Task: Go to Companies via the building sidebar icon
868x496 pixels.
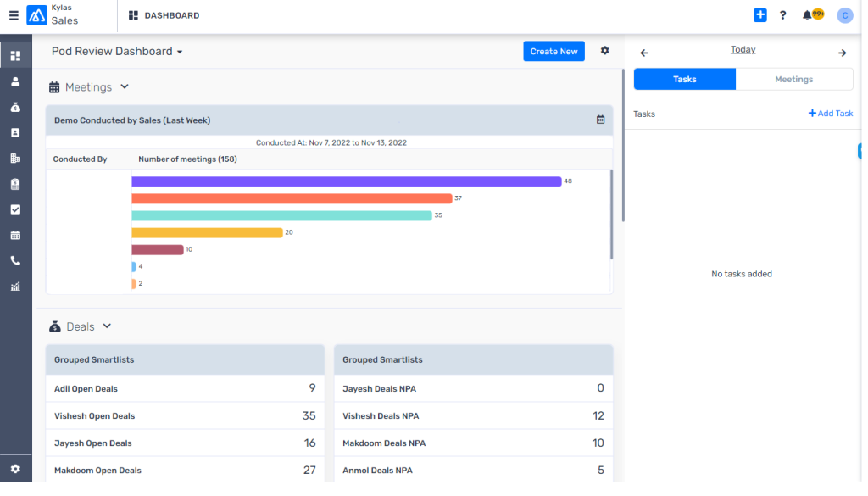Action: (15, 159)
